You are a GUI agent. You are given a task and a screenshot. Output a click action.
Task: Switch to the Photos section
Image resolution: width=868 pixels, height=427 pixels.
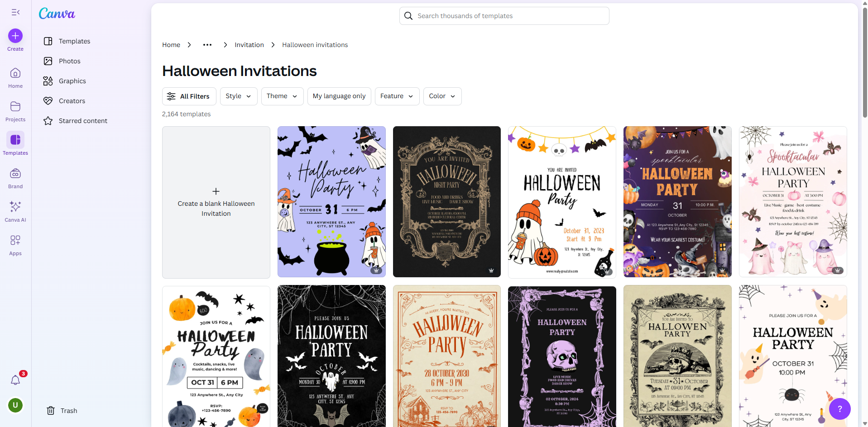pyautogui.click(x=69, y=61)
